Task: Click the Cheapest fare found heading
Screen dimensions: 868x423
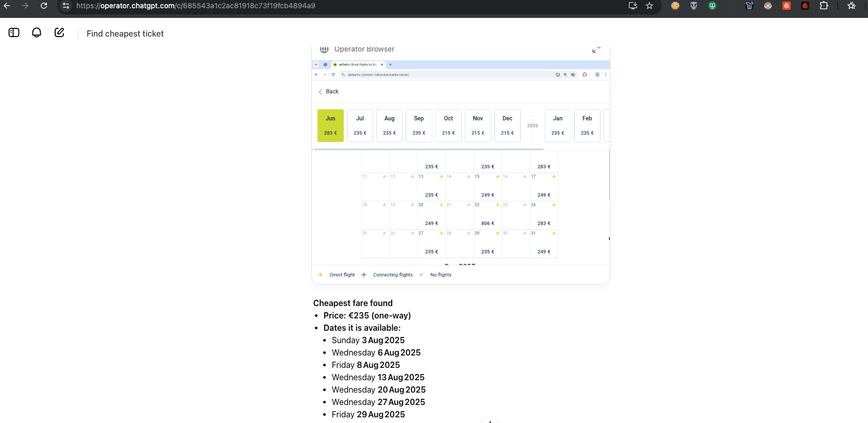Action: tap(353, 303)
